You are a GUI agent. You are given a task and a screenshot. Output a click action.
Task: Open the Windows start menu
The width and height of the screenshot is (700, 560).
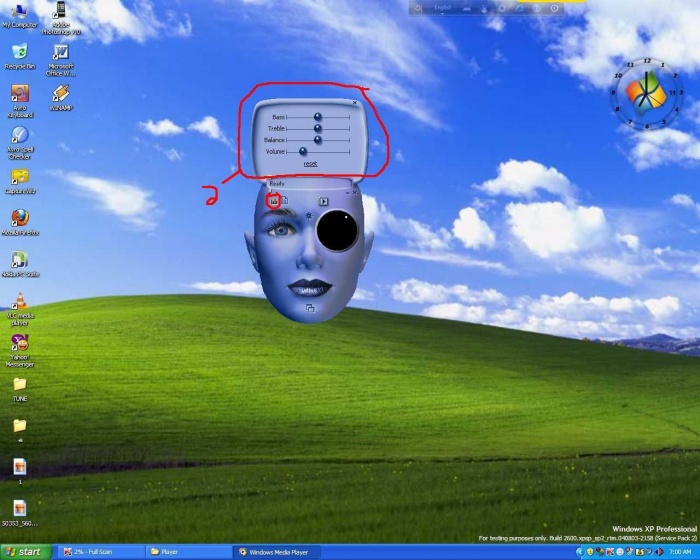(x=26, y=552)
